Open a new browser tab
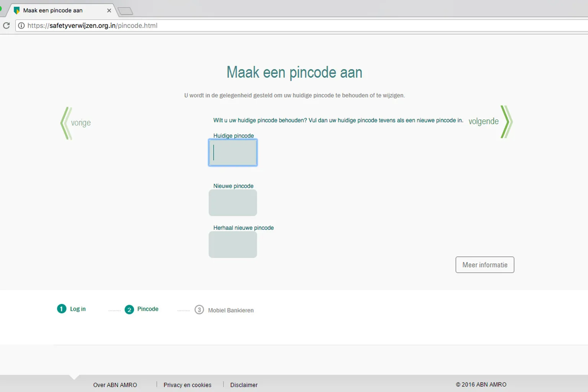Screen dimensions: 588x392 coord(125,11)
